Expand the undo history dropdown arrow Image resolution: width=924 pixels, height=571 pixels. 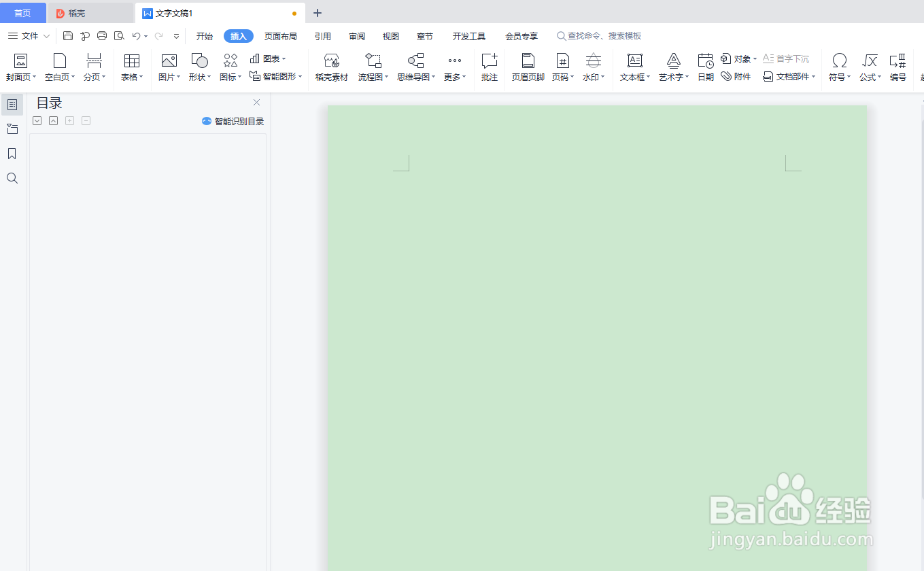coord(146,36)
